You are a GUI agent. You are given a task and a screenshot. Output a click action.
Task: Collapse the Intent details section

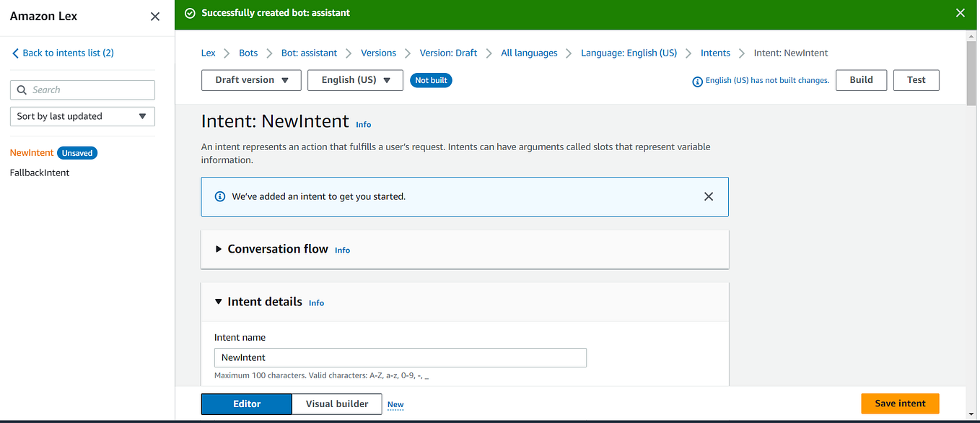(x=219, y=302)
